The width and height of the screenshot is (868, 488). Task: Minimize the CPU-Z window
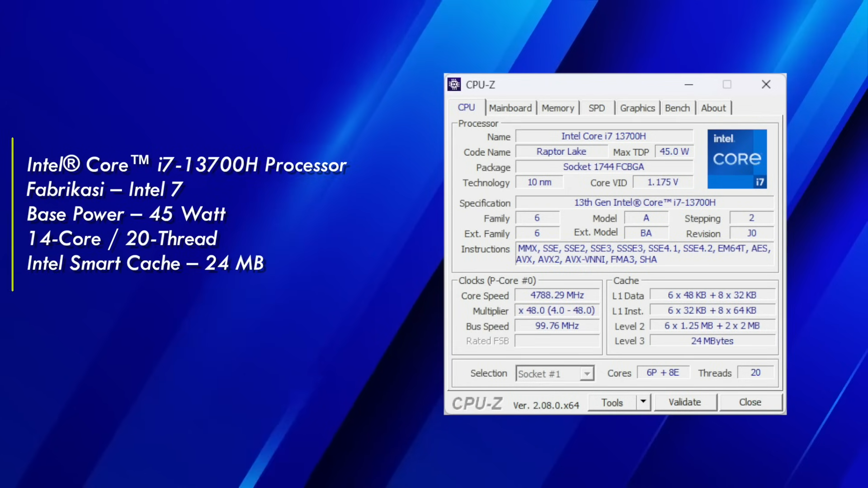click(x=689, y=84)
